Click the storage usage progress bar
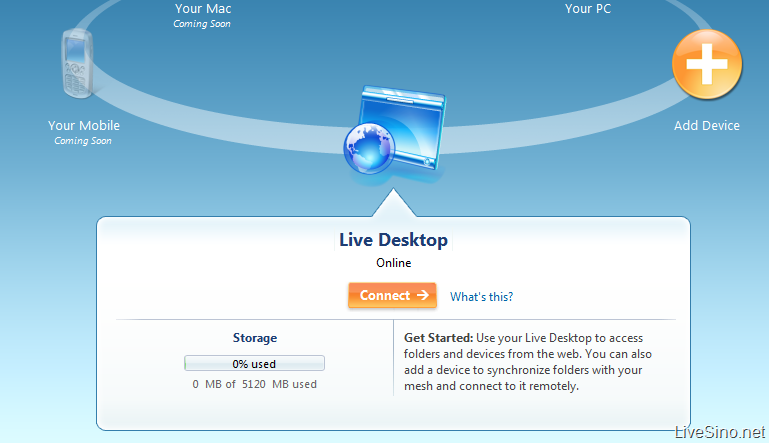The image size is (769, 443). tap(254, 363)
